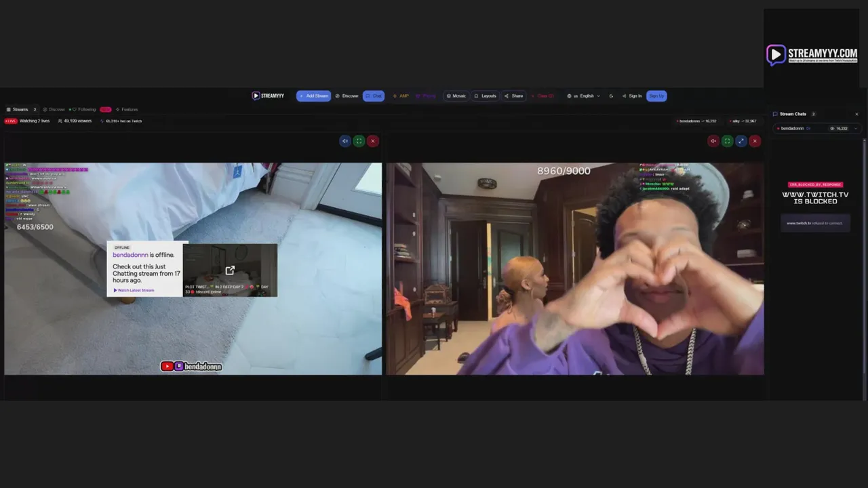Image resolution: width=868 pixels, height=488 pixels.
Task: Select the Discover tab below the header
Action: point(54,109)
